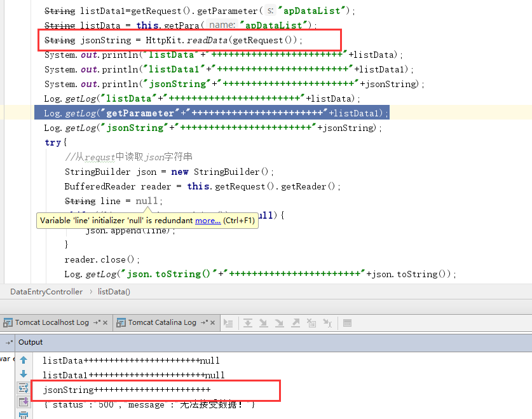Click the 'try{' keyword line
Screen dimensions: 532x419
tap(56, 142)
